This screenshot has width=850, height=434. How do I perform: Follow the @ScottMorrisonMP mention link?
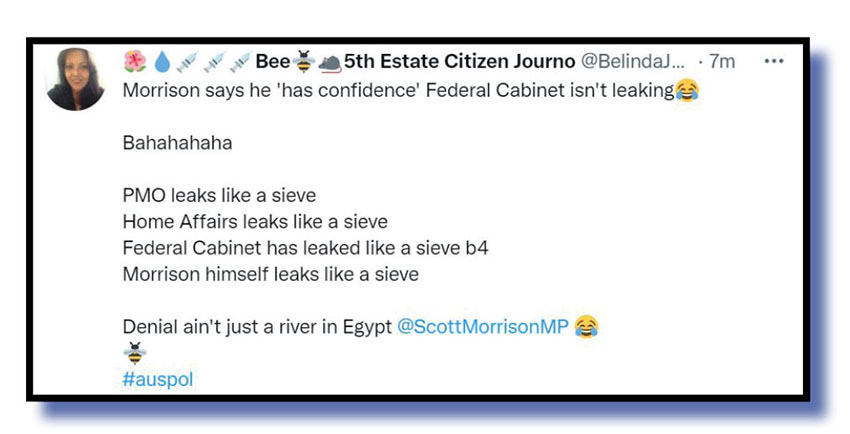pos(482,327)
